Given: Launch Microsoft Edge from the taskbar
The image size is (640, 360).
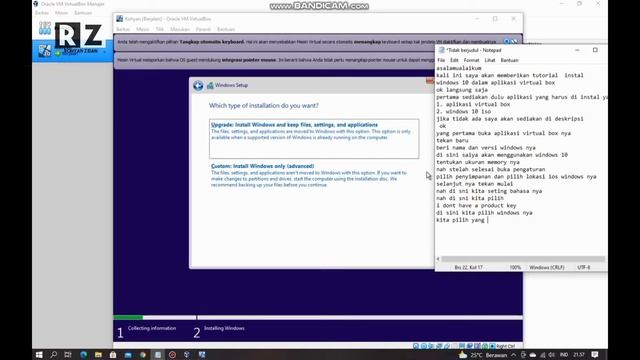Looking at the screenshot, I should point(84,355).
